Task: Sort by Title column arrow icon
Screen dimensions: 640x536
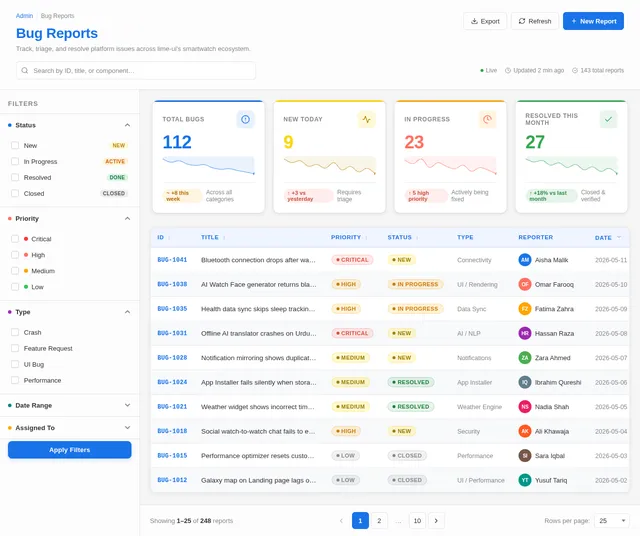Action: pos(224,238)
